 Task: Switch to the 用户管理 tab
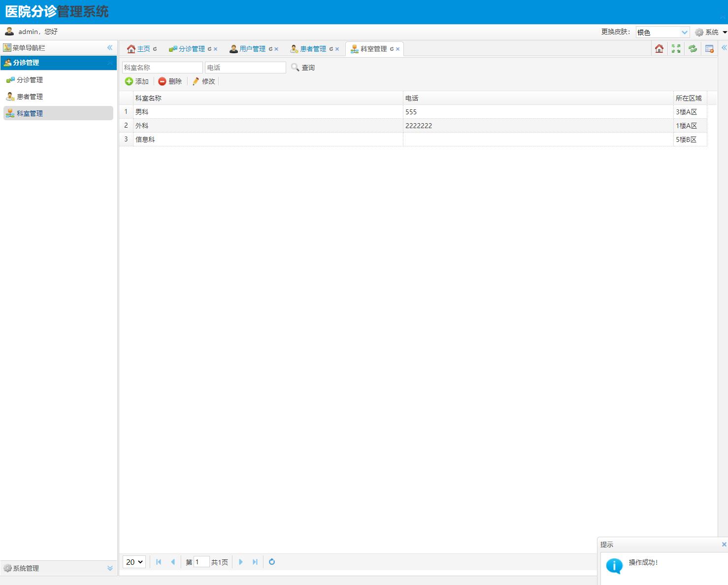point(252,49)
